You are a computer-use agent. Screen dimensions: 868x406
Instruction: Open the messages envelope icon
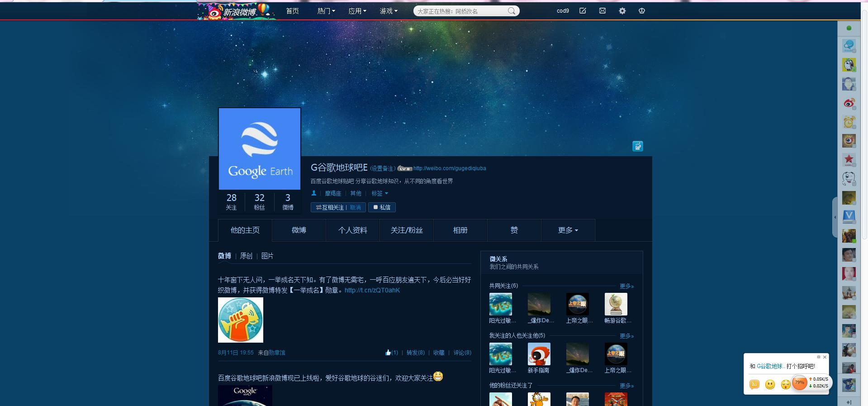point(602,11)
